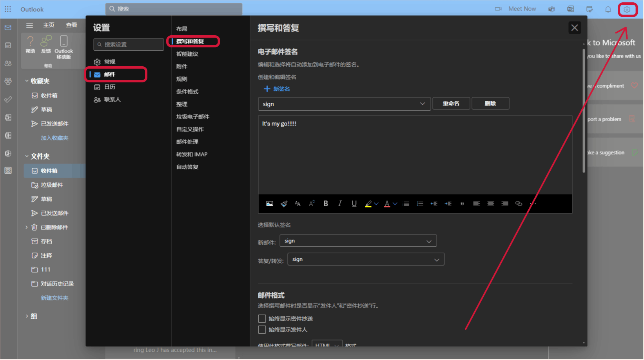Open the 111 folder

coord(41,270)
